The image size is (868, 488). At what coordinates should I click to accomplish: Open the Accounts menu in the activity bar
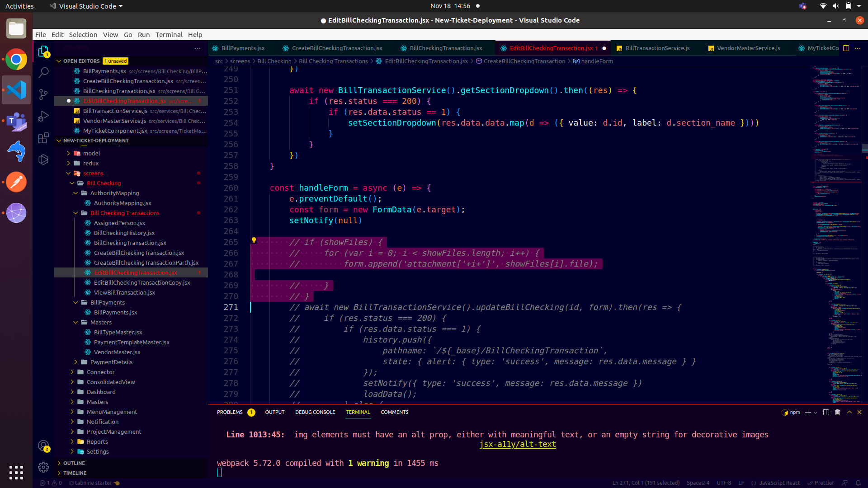pos(43,446)
